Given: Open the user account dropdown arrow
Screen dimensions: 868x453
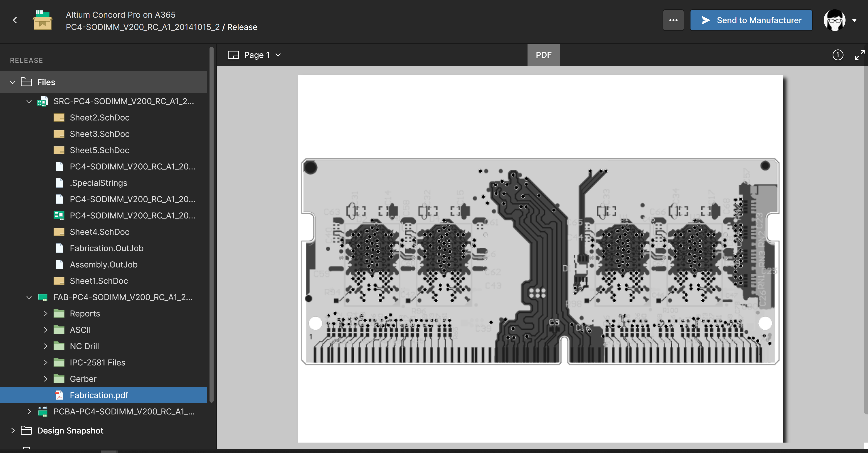Looking at the screenshot, I should [855, 20].
